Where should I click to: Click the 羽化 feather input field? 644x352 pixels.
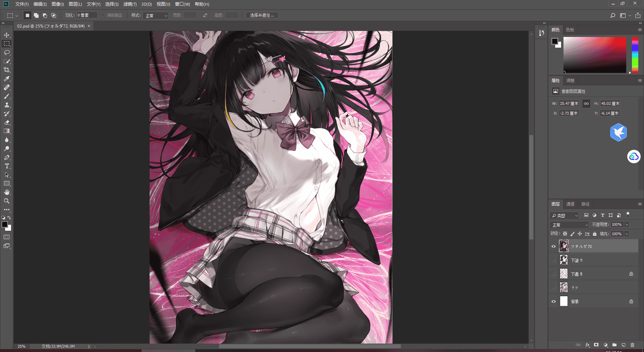pos(87,15)
